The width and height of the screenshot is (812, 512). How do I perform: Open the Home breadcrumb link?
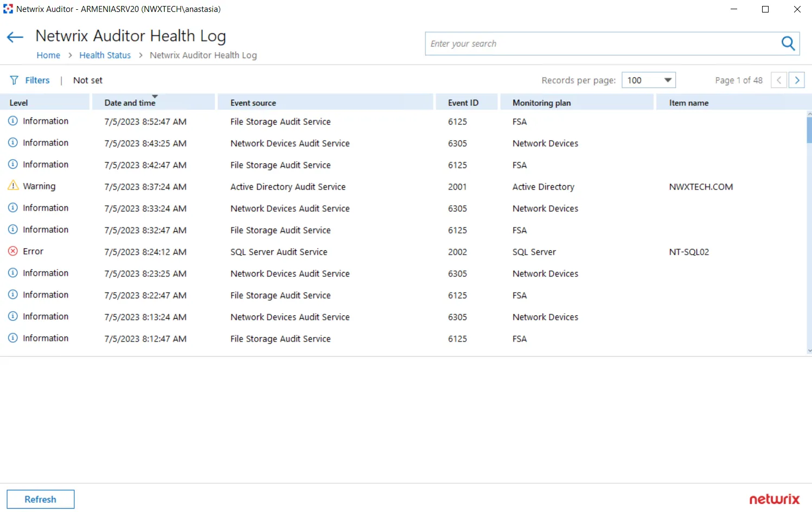(48, 55)
